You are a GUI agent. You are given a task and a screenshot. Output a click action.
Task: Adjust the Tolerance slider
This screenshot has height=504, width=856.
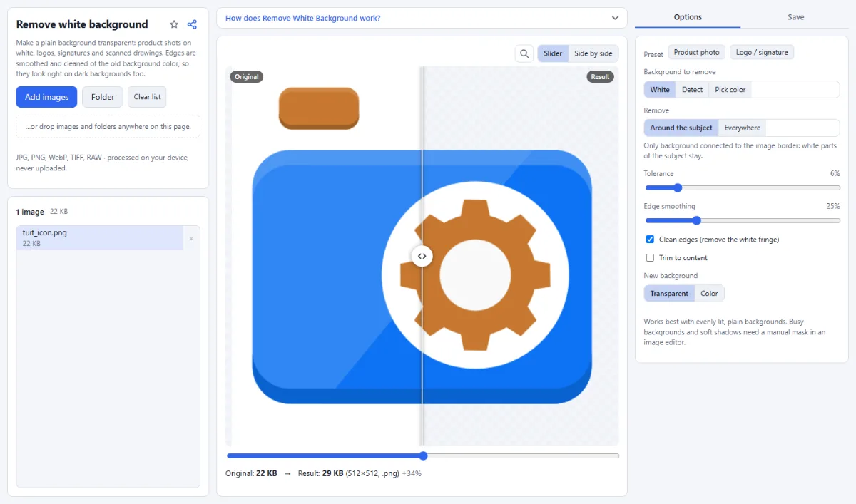pos(742,188)
